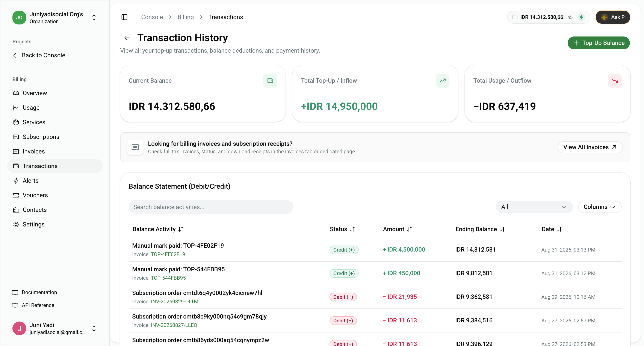Click the wallet icon on Current Balance card
This screenshot has width=644, height=346.
(x=270, y=80)
